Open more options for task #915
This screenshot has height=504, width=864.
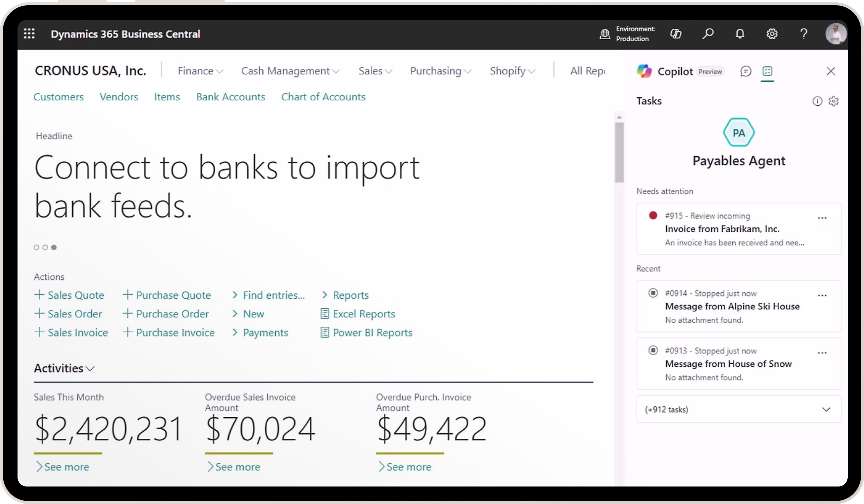pos(822,218)
